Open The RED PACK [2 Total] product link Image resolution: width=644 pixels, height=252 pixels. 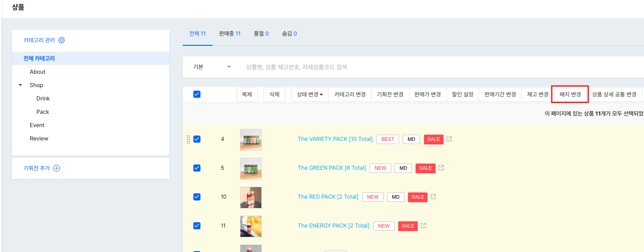[x=328, y=197]
